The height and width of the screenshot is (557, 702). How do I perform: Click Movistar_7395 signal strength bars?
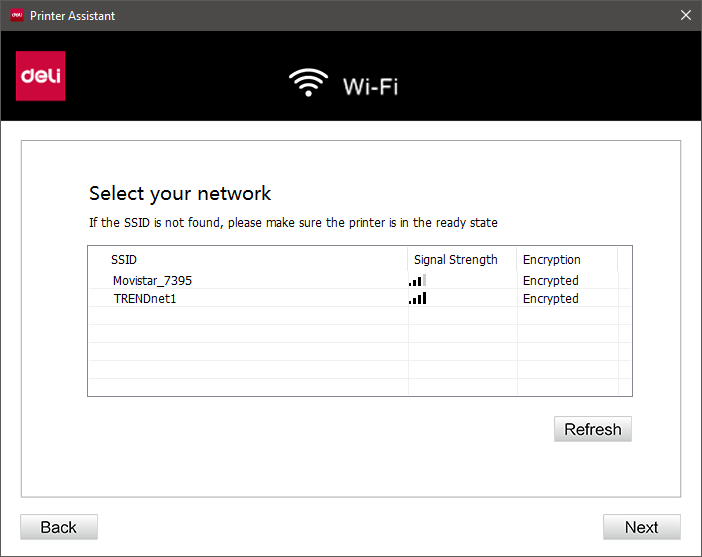click(x=417, y=281)
